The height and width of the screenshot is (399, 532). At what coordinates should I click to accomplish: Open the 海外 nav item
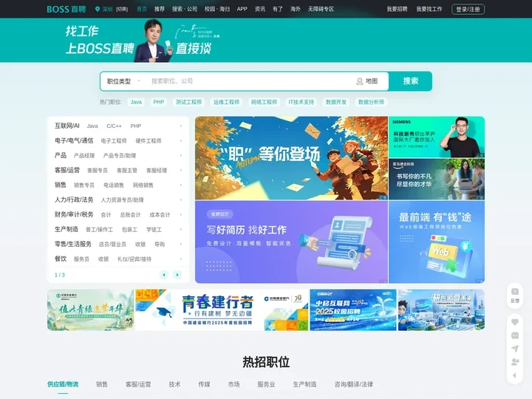(x=295, y=9)
